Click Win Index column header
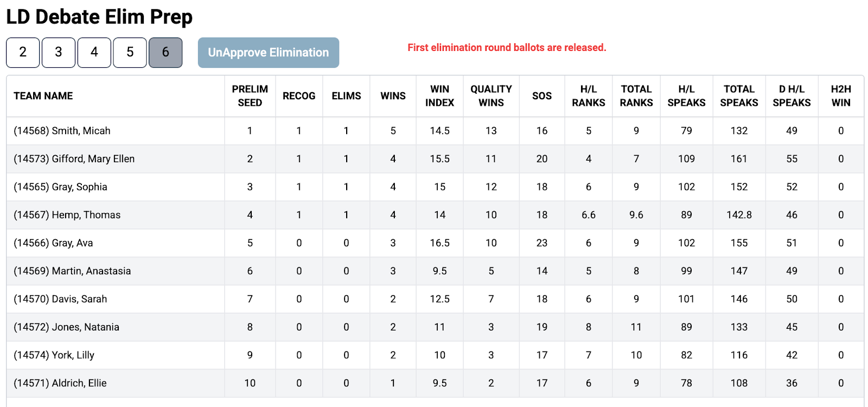The image size is (868, 407). tap(439, 96)
